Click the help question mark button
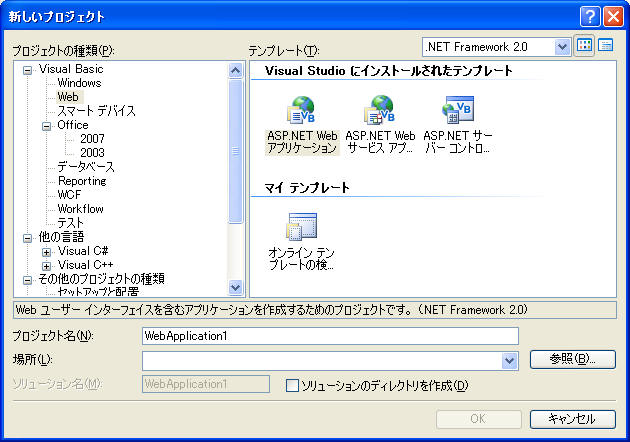Image resolution: width=630 pixels, height=442 pixels. 590,17
